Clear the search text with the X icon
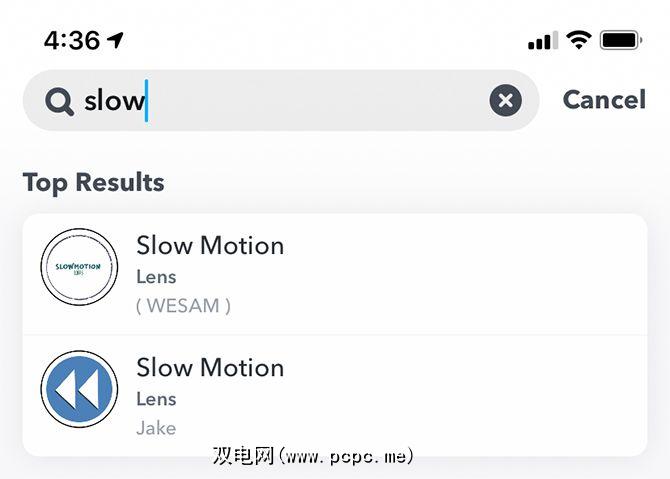The image size is (670, 479). pos(505,100)
